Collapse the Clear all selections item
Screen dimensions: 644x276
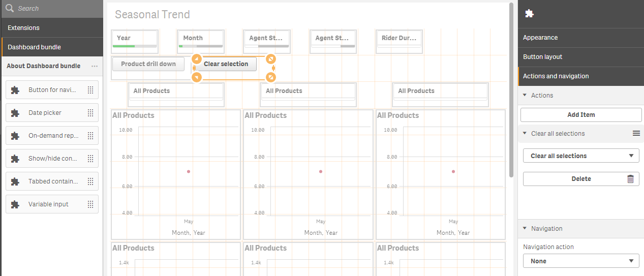click(x=525, y=133)
